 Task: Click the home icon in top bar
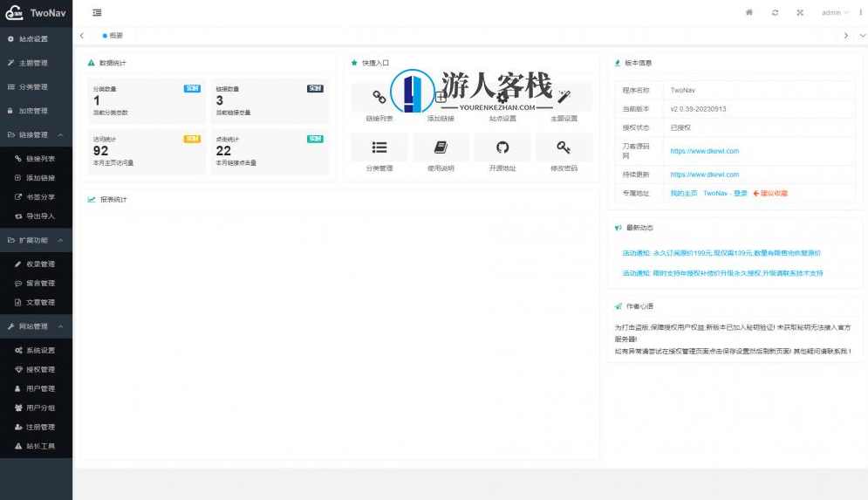pos(749,12)
